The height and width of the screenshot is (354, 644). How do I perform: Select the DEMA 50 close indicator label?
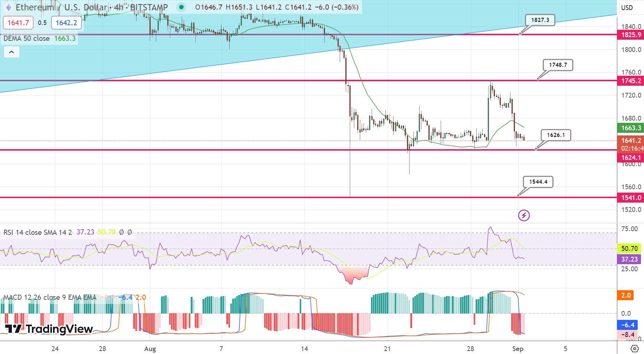click(27, 38)
